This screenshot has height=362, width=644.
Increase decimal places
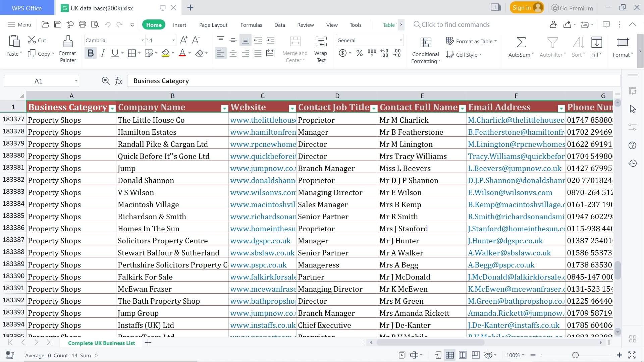[384, 53]
